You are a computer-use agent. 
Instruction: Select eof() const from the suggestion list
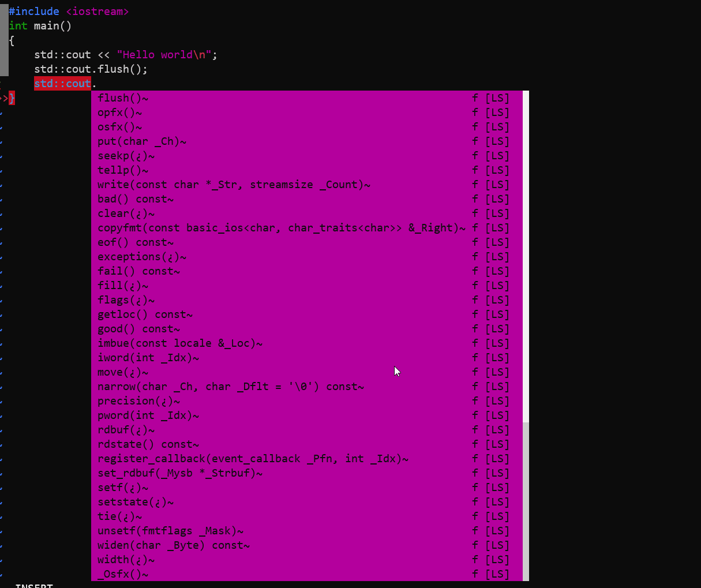[133, 242]
